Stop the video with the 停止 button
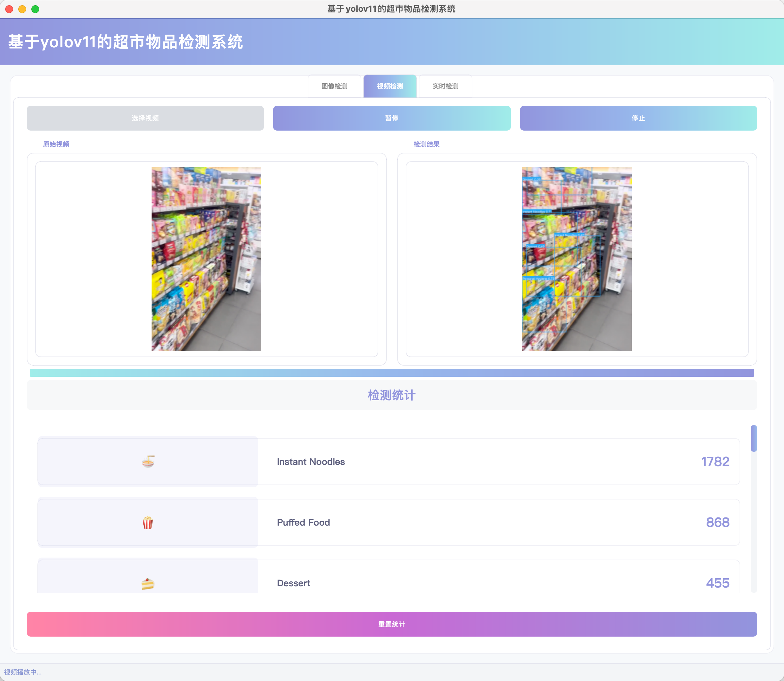This screenshot has height=681, width=784. tap(638, 118)
